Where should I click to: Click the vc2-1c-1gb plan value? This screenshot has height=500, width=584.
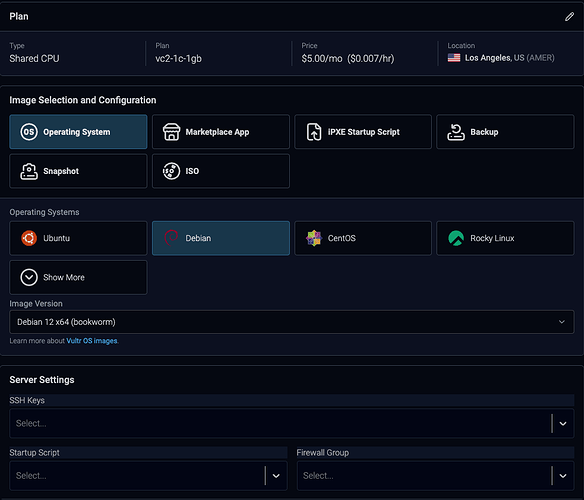pyautogui.click(x=178, y=58)
